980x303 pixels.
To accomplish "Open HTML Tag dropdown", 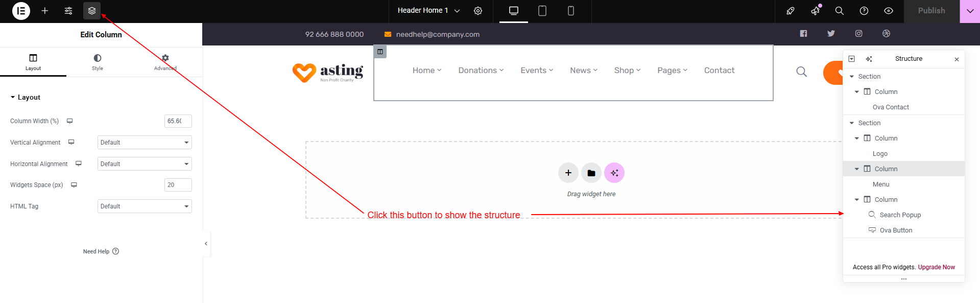I will click(145, 206).
